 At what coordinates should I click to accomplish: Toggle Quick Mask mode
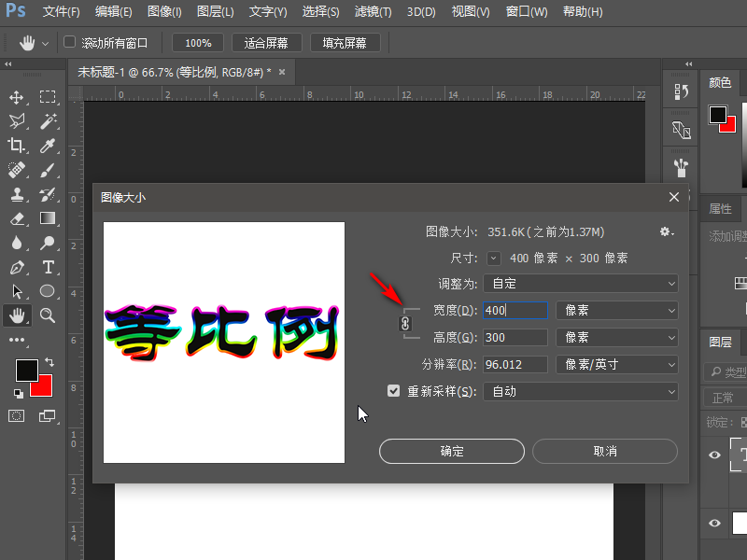[x=16, y=415]
